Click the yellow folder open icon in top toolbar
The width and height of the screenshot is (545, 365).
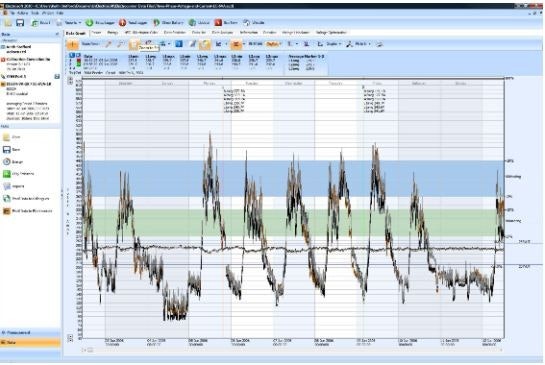tap(8, 23)
